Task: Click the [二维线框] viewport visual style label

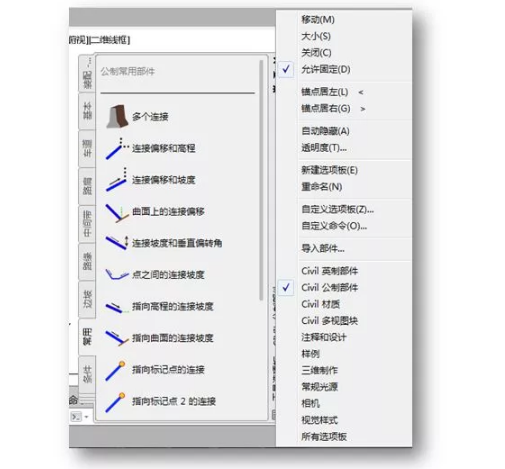Action: (x=109, y=40)
